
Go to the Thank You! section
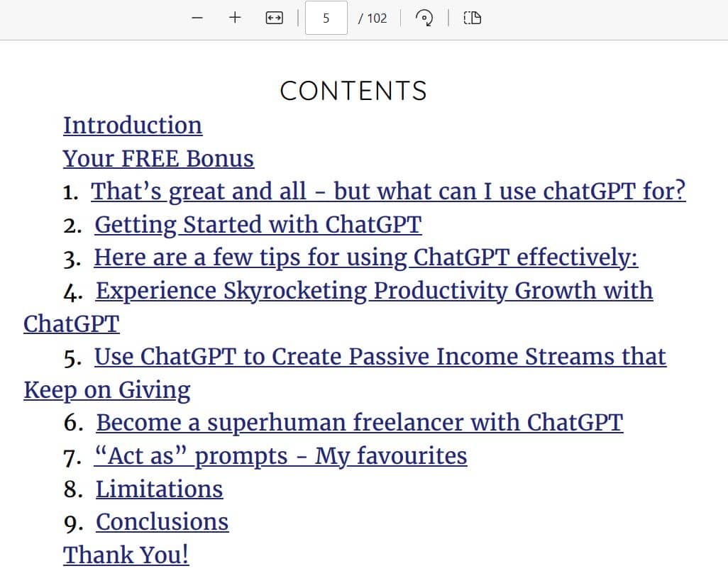(126, 555)
